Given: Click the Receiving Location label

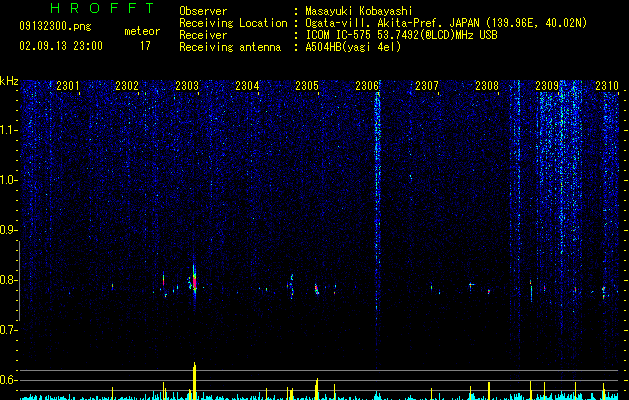Looking at the screenshot, I should (x=233, y=23).
